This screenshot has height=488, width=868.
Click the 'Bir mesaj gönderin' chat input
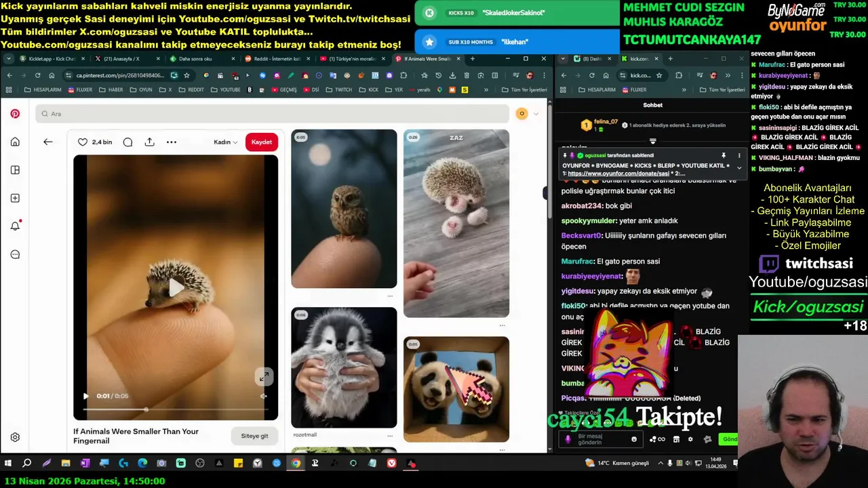point(602,439)
